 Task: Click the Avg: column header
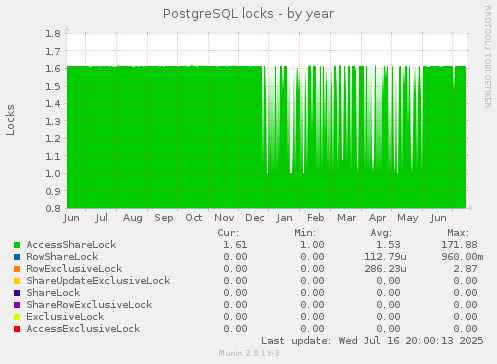tap(381, 233)
